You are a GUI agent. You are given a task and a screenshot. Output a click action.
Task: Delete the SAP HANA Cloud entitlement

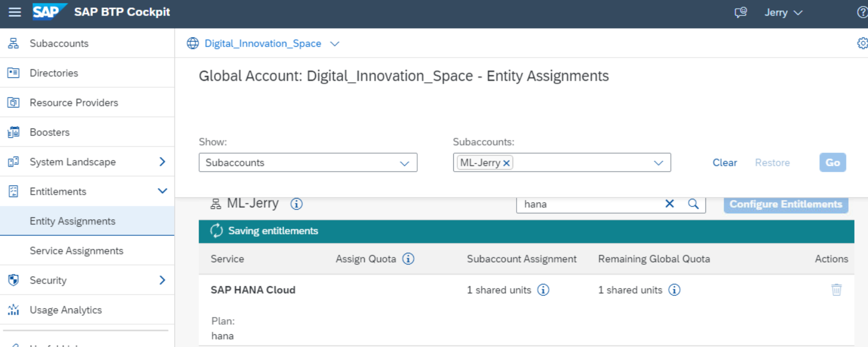tap(836, 290)
